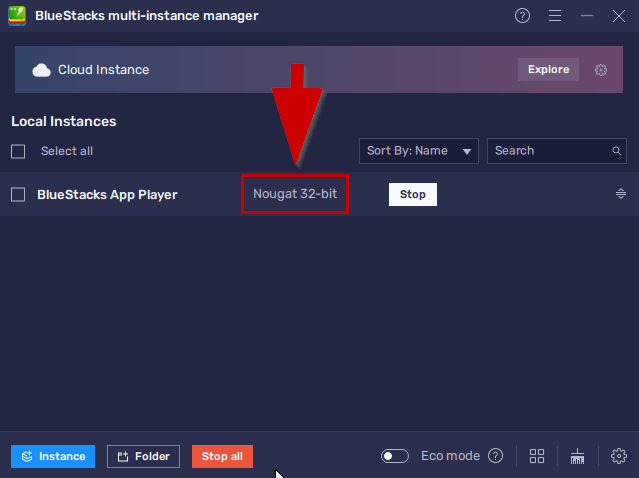Focus the Search input field
The height and width of the screenshot is (478, 639).
click(x=557, y=151)
